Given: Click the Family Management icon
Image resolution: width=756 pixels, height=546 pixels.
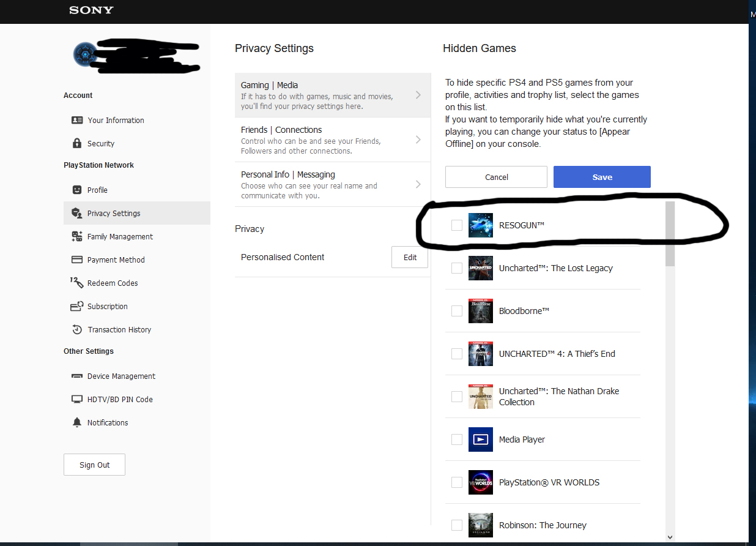Looking at the screenshot, I should pyautogui.click(x=77, y=236).
